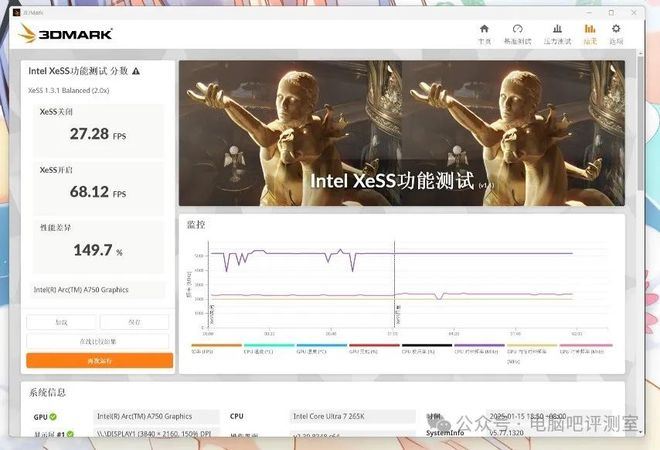
Task: Toggle the orange FPS (帧率) legend swatch
Action: tap(216, 345)
